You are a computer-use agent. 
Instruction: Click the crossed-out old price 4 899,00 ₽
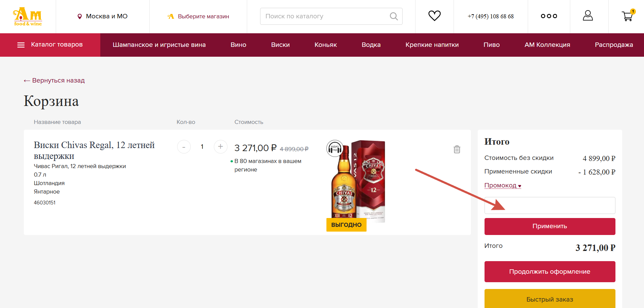tap(294, 149)
